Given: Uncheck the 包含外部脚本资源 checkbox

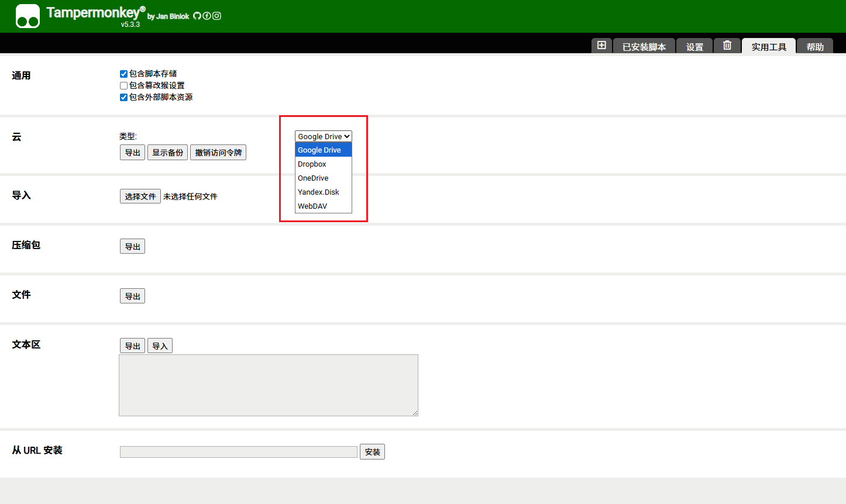Looking at the screenshot, I should [x=123, y=97].
